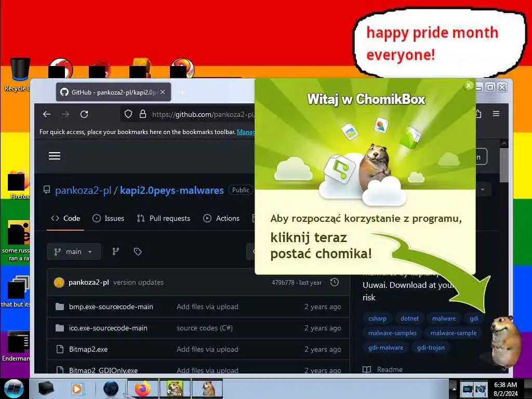Open the ico.exe-sourcecode-main folder
This screenshot has width=532, height=399.
point(108,328)
